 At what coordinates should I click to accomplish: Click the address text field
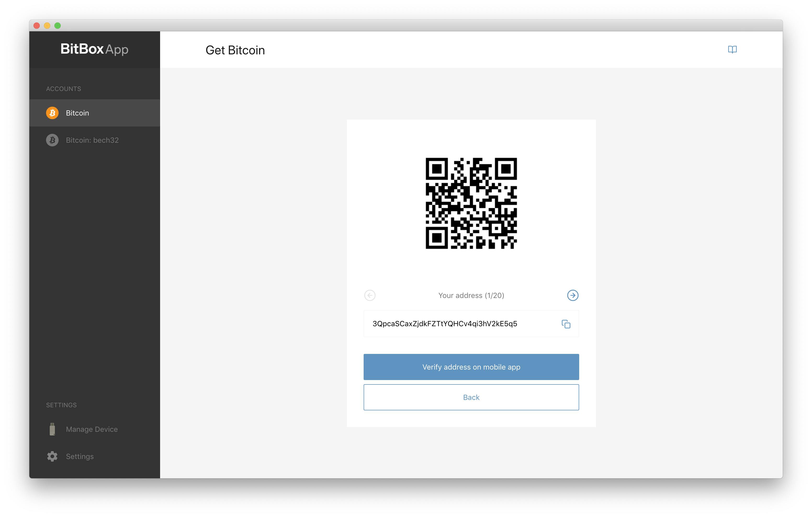click(471, 324)
